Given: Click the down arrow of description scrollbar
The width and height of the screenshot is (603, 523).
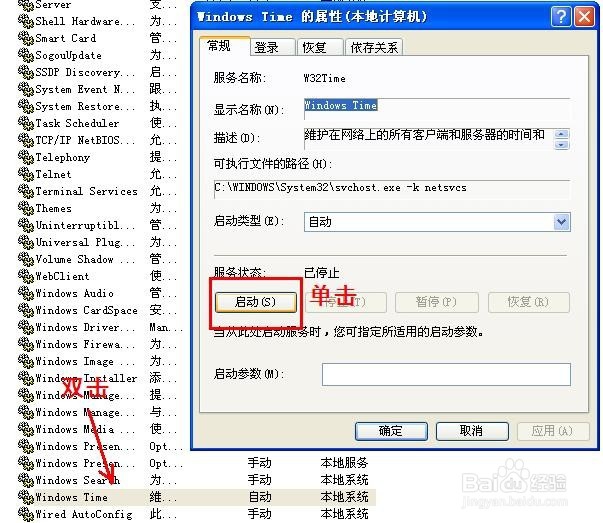Looking at the screenshot, I should point(562,145).
